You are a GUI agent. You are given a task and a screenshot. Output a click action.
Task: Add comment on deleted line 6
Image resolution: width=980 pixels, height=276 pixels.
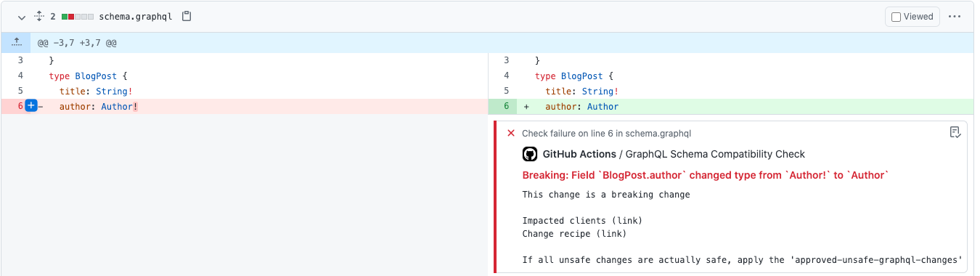point(31,106)
